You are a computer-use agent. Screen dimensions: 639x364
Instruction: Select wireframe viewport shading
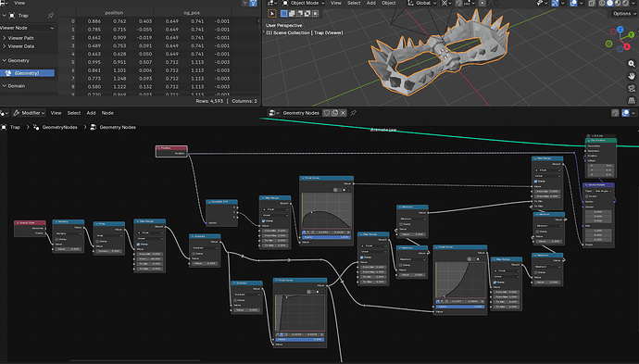coord(602,3)
